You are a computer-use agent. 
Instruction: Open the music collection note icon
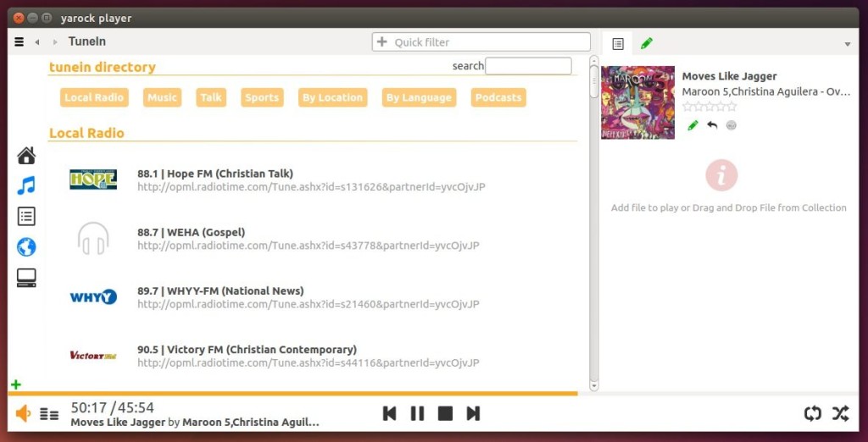[x=26, y=185]
